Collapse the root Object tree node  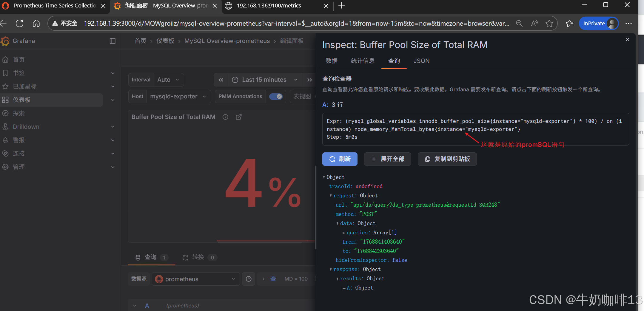pyautogui.click(x=324, y=177)
